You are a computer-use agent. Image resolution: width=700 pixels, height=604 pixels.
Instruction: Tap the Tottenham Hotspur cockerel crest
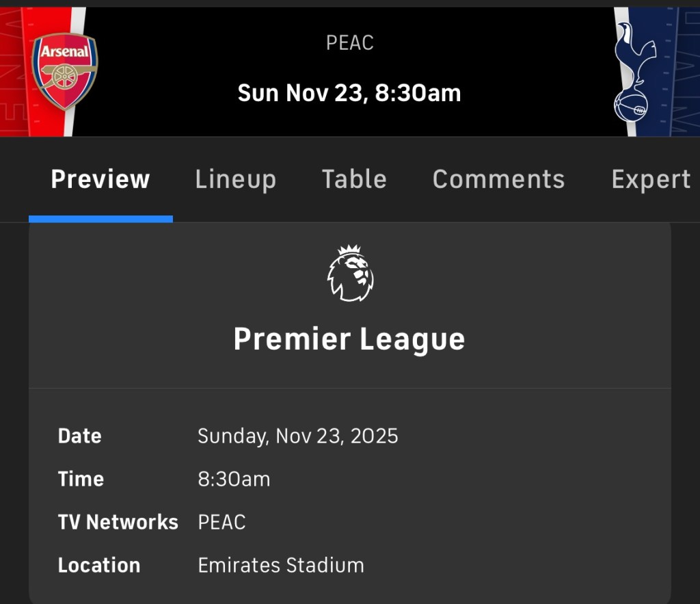click(632, 72)
